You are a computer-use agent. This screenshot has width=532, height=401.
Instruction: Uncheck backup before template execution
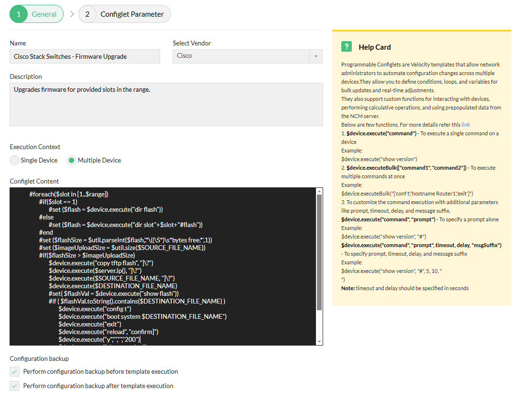coord(14,371)
